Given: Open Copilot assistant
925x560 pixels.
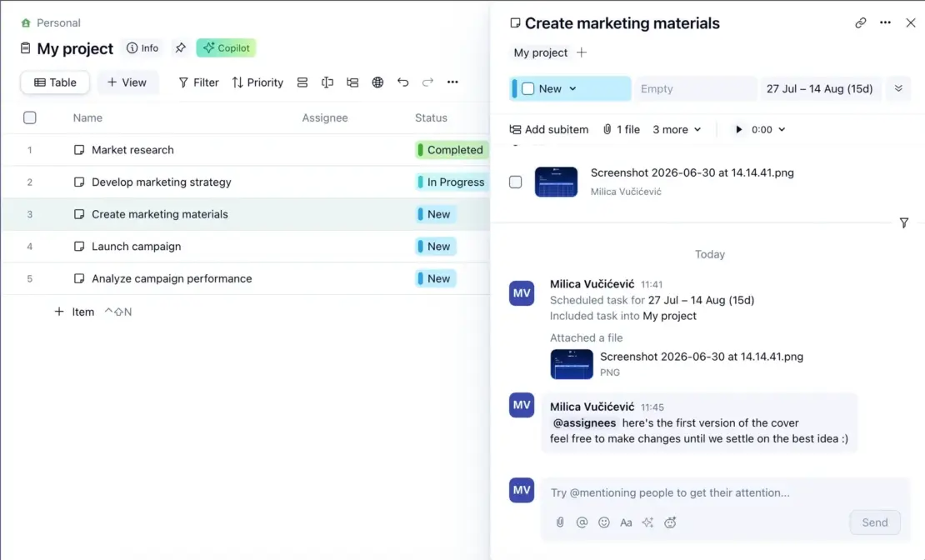Looking at the screenshot, I should click(x=227, y=47).
